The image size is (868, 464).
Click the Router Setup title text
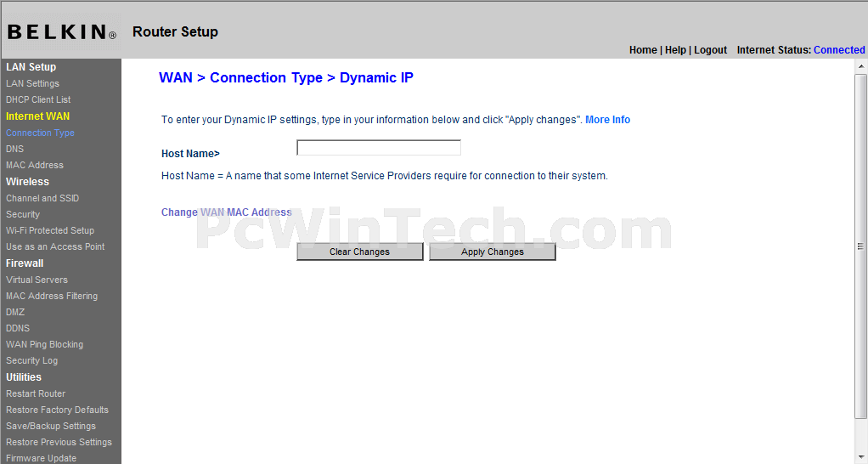(x=175, y=31)
